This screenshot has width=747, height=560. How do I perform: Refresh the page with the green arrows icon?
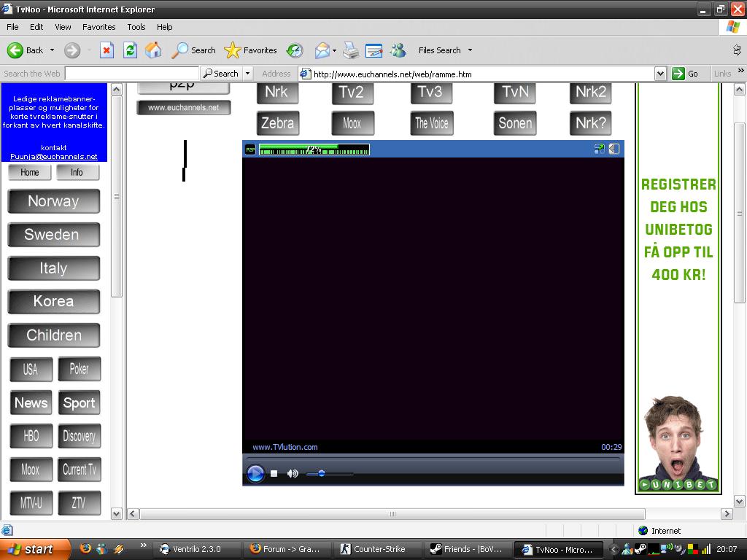point(130,50)
